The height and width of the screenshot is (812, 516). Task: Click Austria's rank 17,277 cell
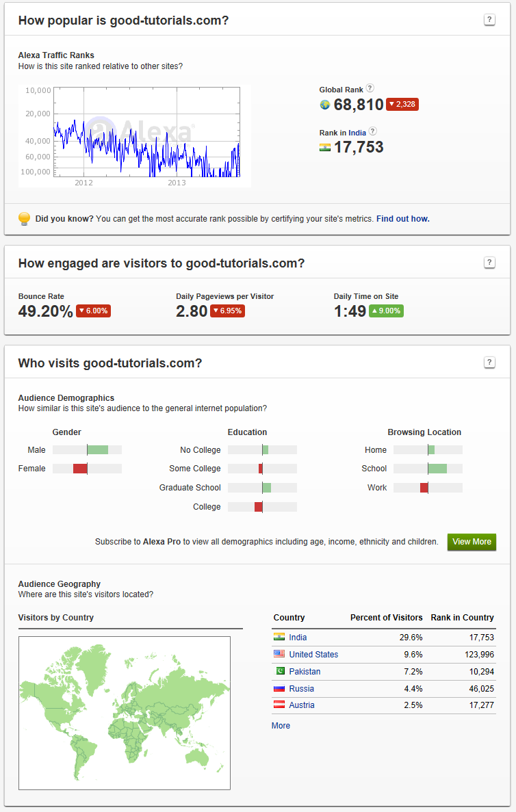[481, 705]
